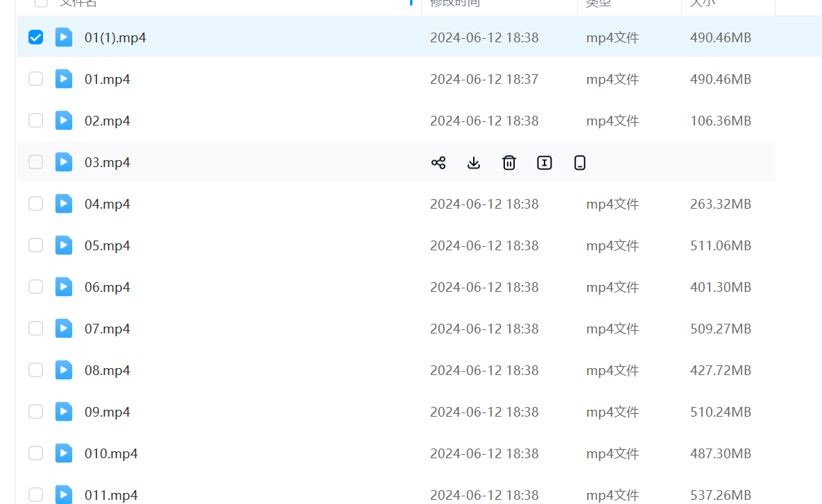Screen dimensions: 822x504
Task: Select the checkbox next to 07.mp4
Action: click(x=35, y=329)
